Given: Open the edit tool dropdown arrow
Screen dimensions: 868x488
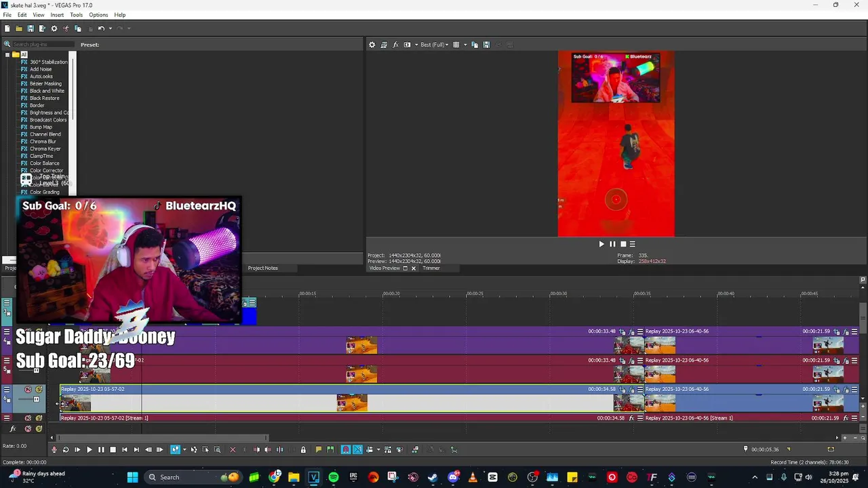Looking at the screenshot, I should coord(184,449).
